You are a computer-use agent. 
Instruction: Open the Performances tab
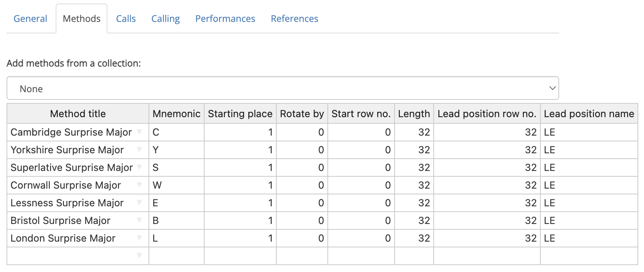coord(225,18)
